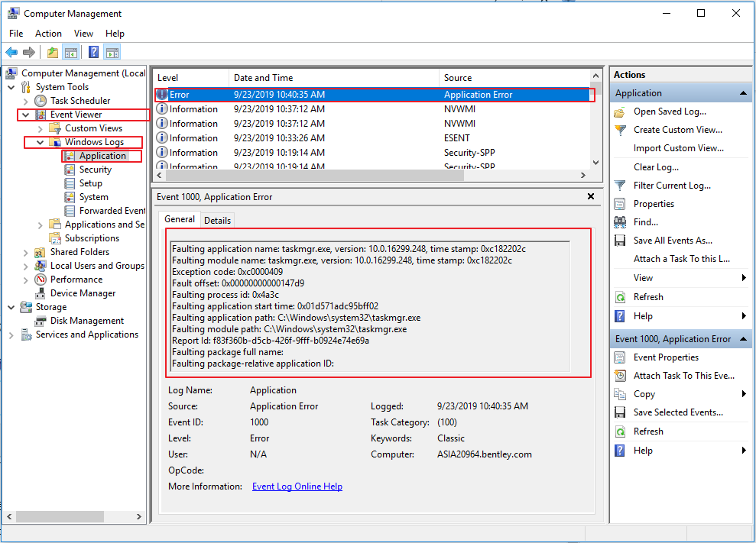Click Save All Events As action
The image size is (756, 543).
pyautogui.click(x=672, y=241)
